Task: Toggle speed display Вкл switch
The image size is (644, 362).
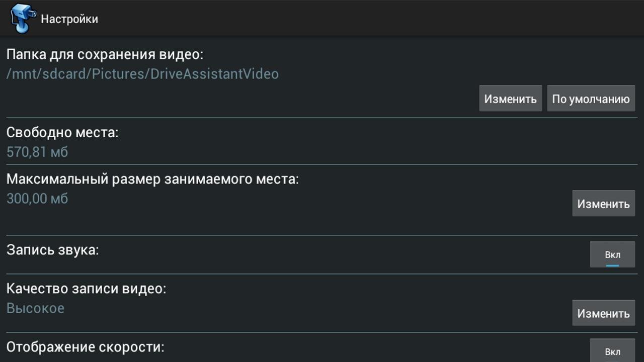Action: [x=612, y=351]
